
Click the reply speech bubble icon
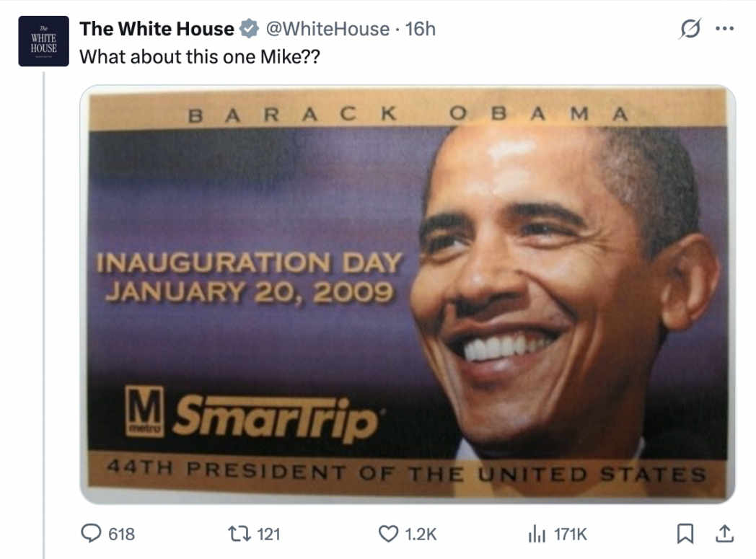tap(89, 536)
